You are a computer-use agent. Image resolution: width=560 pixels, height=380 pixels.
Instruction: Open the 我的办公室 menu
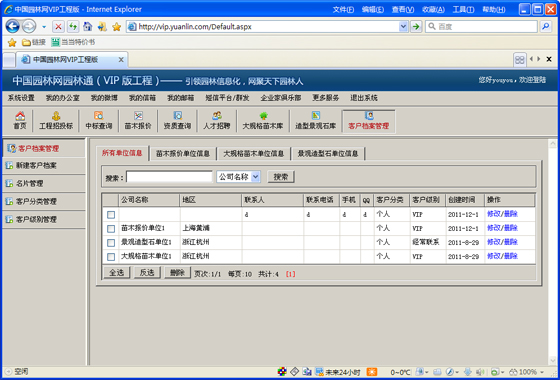pyautogui.click(x=62, y=98)
